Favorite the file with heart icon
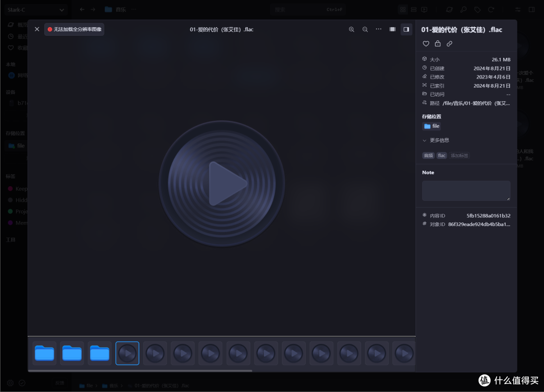544x392 pixels. pyautogui.click(x=426, y=44)
